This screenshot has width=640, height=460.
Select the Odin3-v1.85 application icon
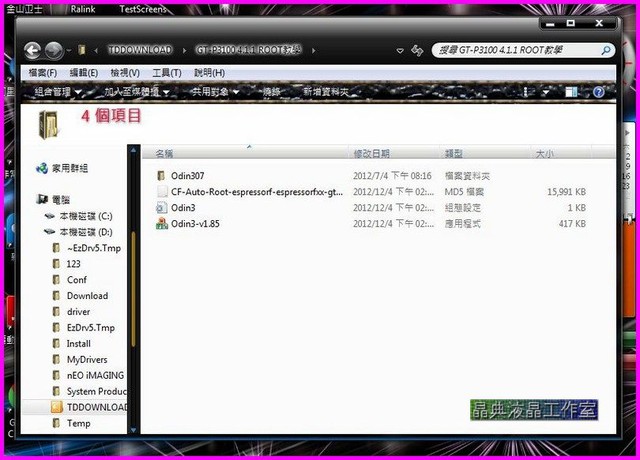pyautogui.click(x=161, y=223)
